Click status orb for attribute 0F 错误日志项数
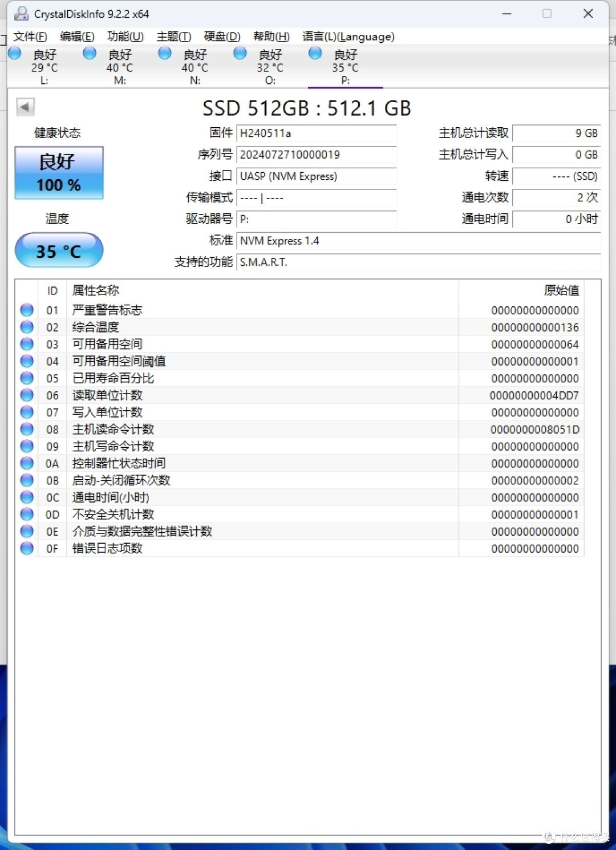 pyautogui.click(x=27, y=548)
